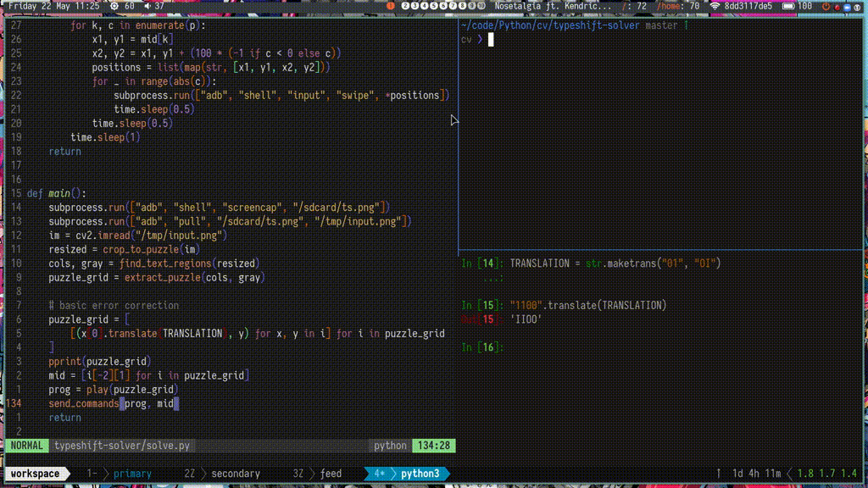Click the Wi-Fi signal icon

715,6
